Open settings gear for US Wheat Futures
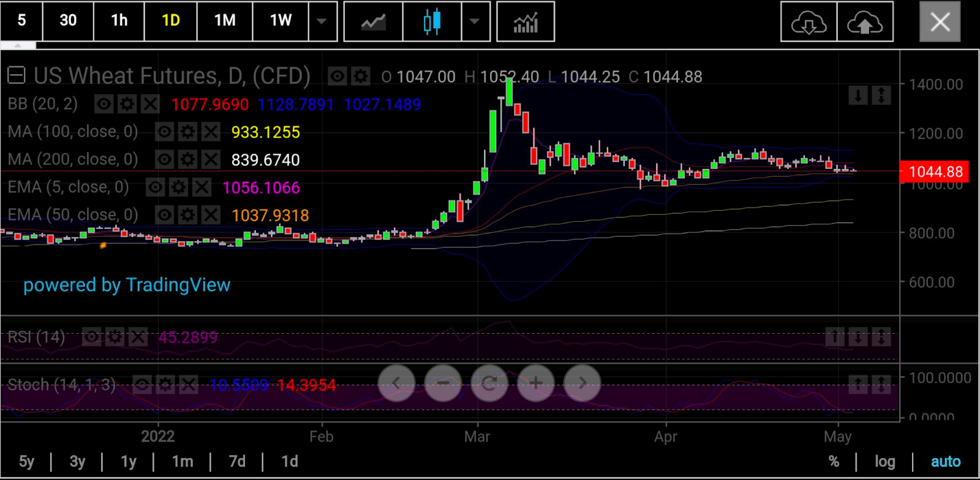The image size is (980, 480). (361, 77)
